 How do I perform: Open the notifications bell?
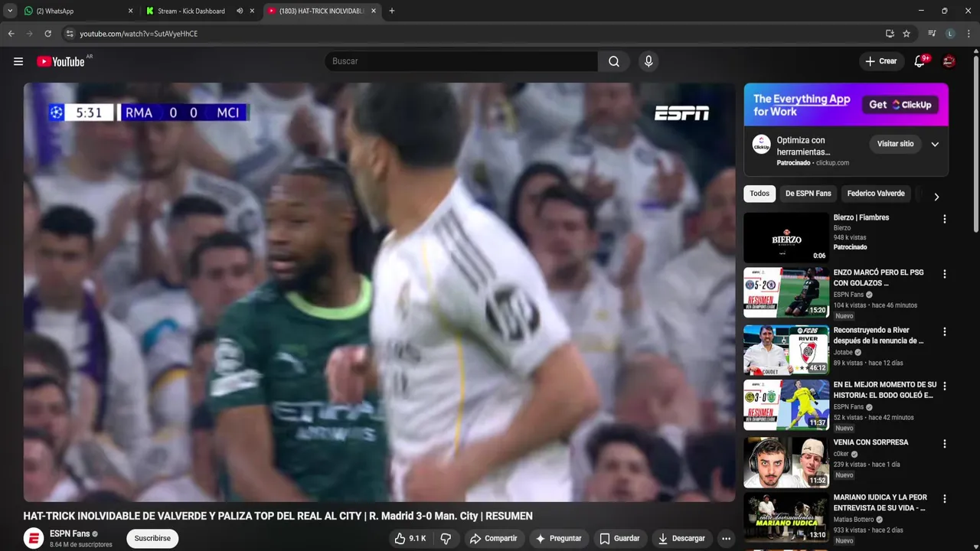tap(920, 61)
